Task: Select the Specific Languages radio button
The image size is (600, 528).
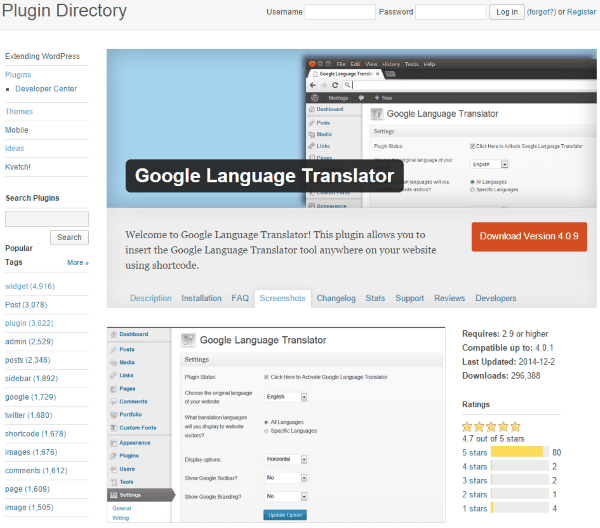Action: coord(266,431)
